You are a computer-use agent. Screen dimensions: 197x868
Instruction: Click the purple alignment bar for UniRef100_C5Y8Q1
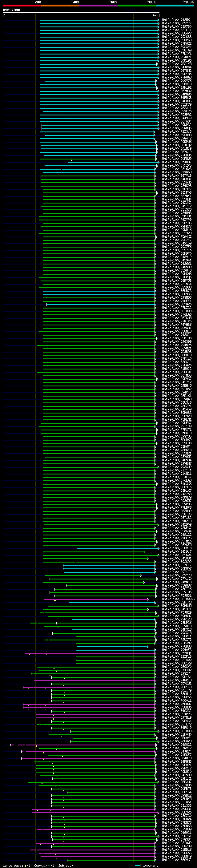[x=90, y=653]
